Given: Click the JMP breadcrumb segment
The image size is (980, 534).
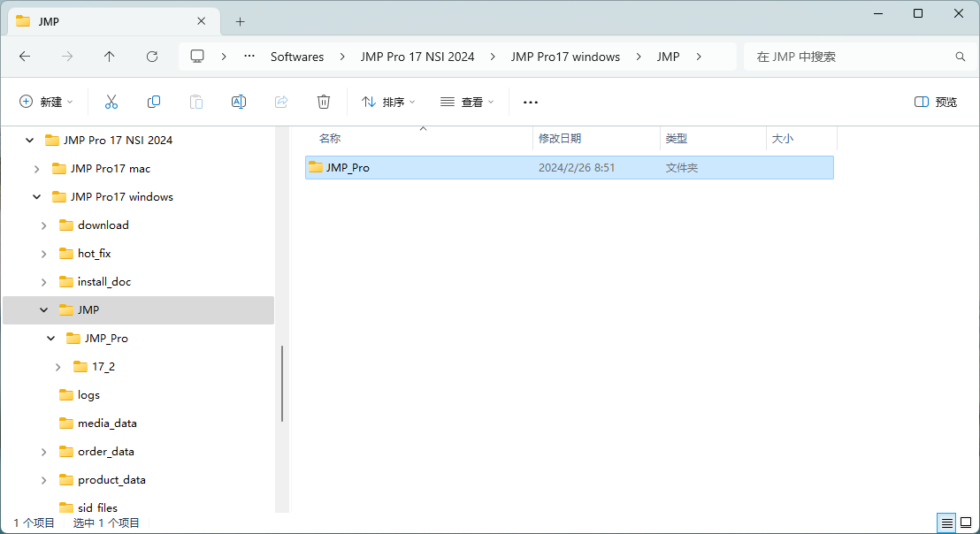Looking at the screenshot, I should point(668,57).
